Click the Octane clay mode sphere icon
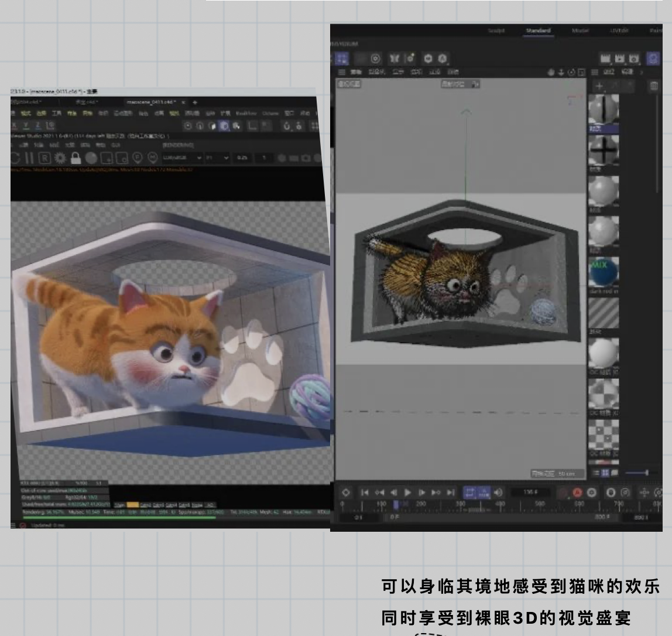The height and width of the screenshot is (636, 672). click(91, 158)
